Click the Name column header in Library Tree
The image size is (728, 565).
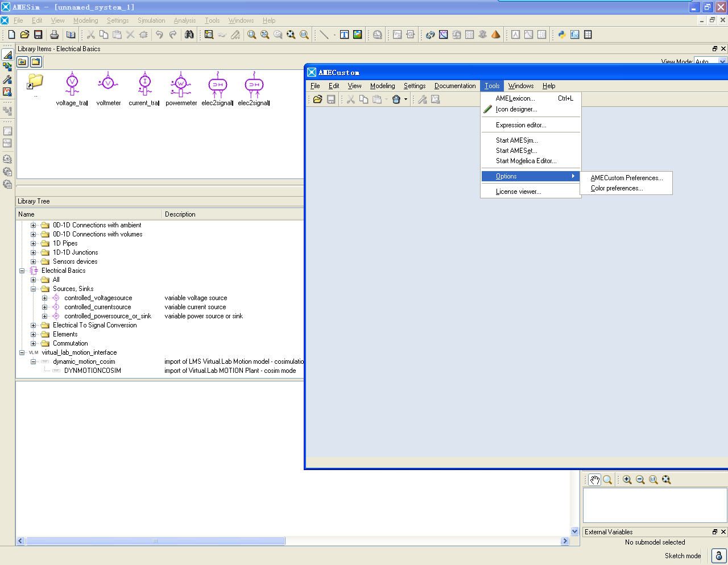[89, 214]
